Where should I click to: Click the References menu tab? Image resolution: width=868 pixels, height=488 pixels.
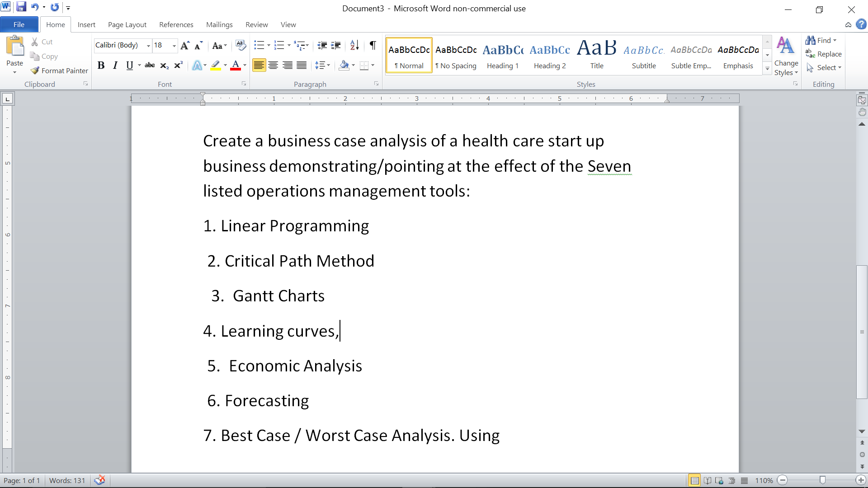click(x=176, y=24)
